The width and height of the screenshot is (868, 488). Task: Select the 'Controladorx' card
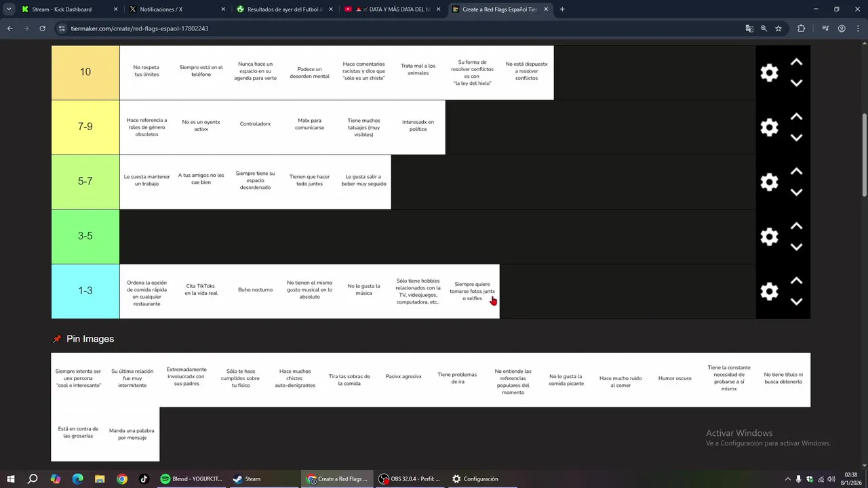pos(256,127)
